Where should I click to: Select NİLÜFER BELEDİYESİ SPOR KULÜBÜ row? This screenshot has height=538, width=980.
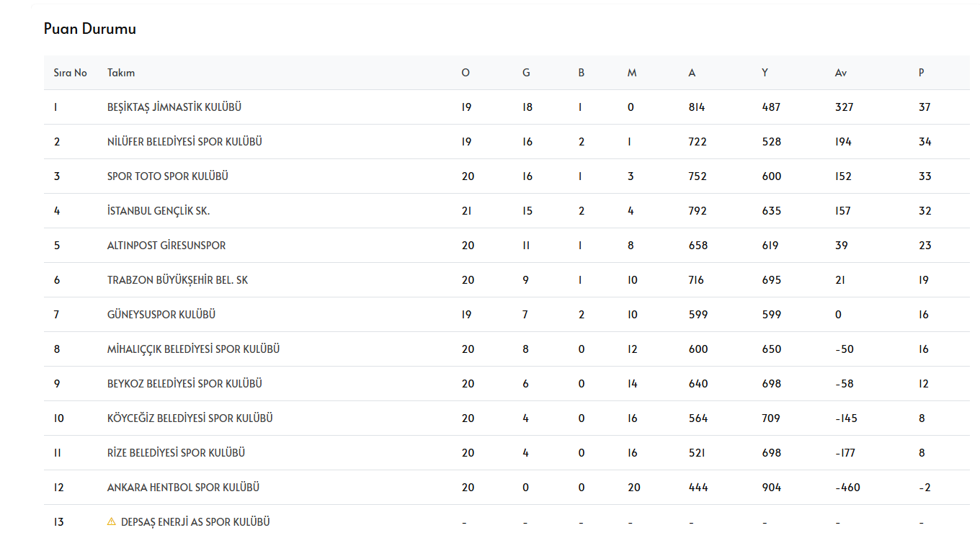coord(184,142)
